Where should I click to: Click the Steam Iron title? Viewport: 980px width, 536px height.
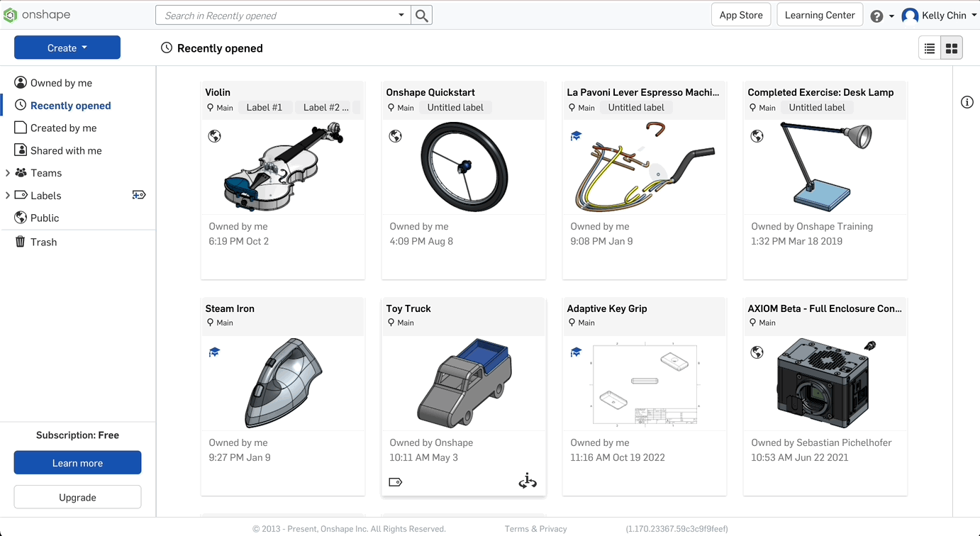(230, 308)
